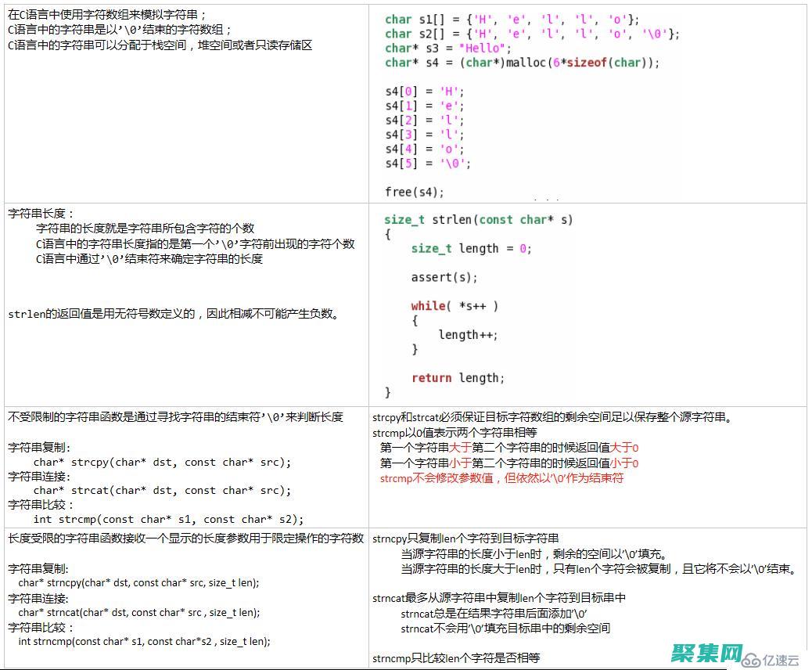Click the assert(s); line
812x670 pixels.
pos(444,277)
